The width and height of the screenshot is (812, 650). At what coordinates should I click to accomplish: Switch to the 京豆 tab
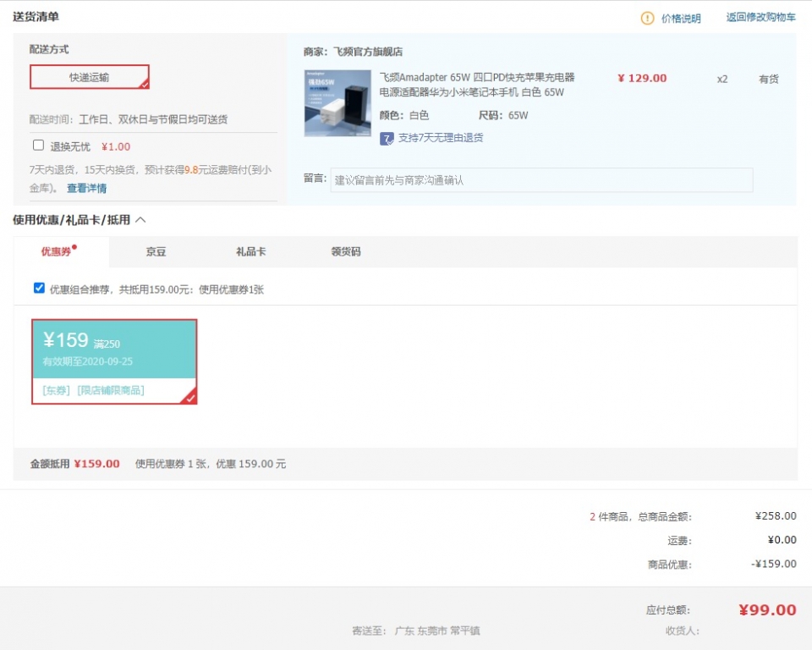[x=156, y=251]
